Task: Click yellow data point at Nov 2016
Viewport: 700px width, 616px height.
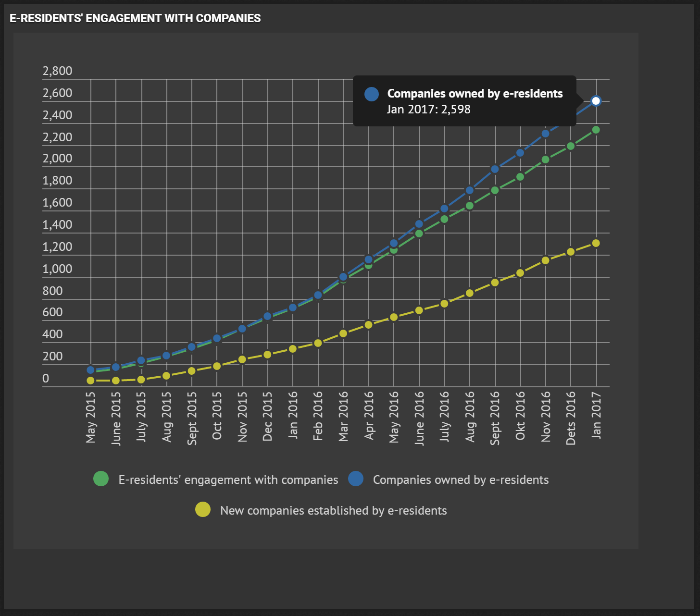Action: coord(545,260)
